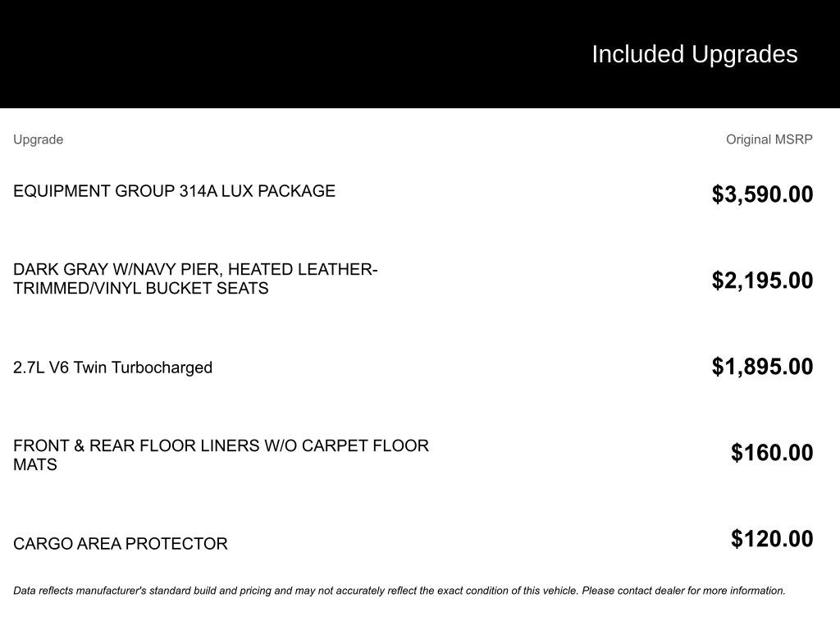
Task: Click the $3,590.00 price
Action: tap(762, 194)
